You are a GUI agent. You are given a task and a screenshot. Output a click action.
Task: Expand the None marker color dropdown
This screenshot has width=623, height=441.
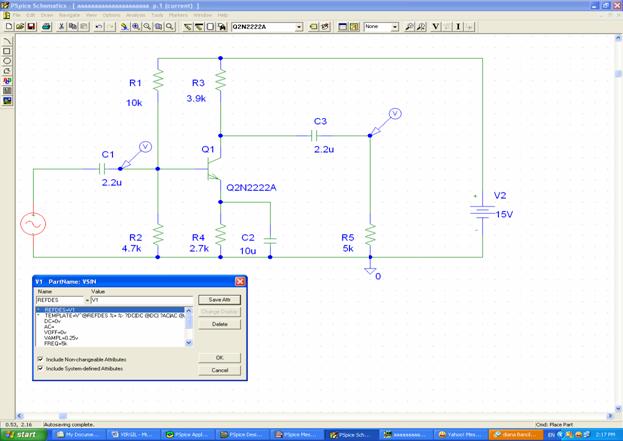(x=394, y=27)
